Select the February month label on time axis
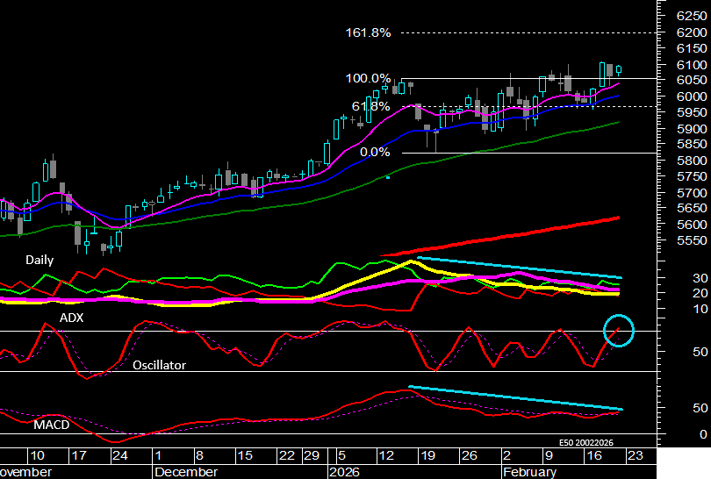The height and width of the screenshot is (479, 711). point(529,471)
